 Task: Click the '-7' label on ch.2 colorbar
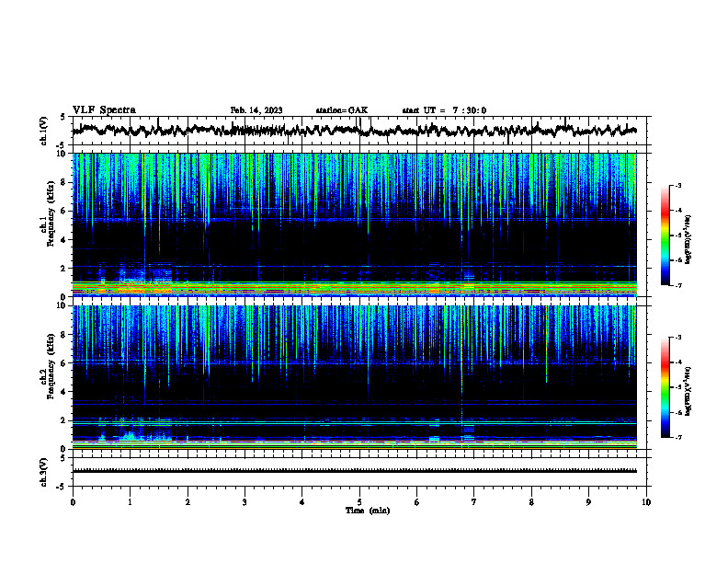pos(677,437)
